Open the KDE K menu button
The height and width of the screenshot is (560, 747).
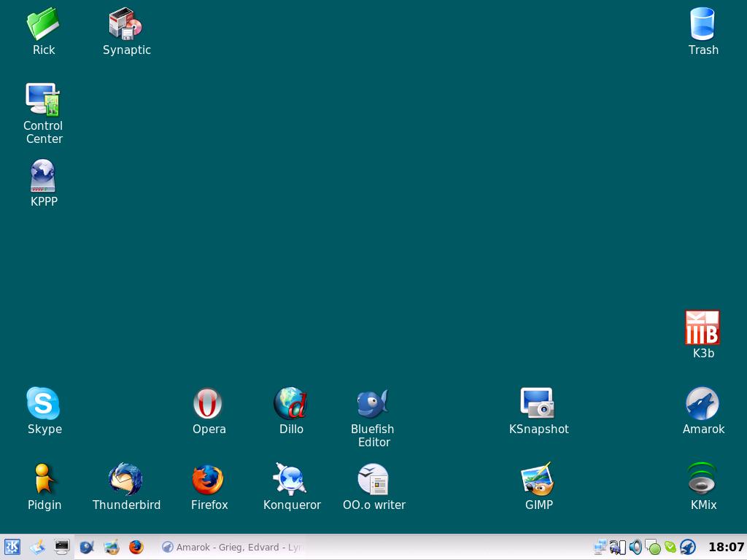(12, 547)
